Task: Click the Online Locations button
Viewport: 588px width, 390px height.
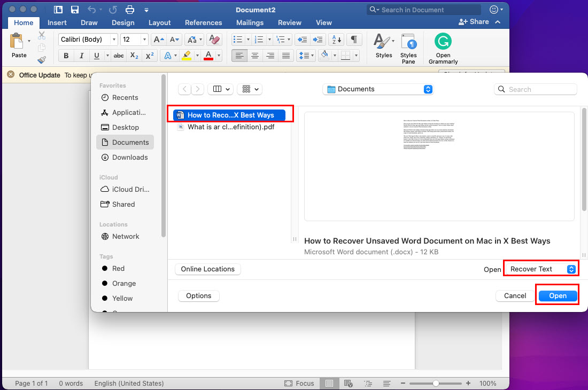Action: pos(208,269)
